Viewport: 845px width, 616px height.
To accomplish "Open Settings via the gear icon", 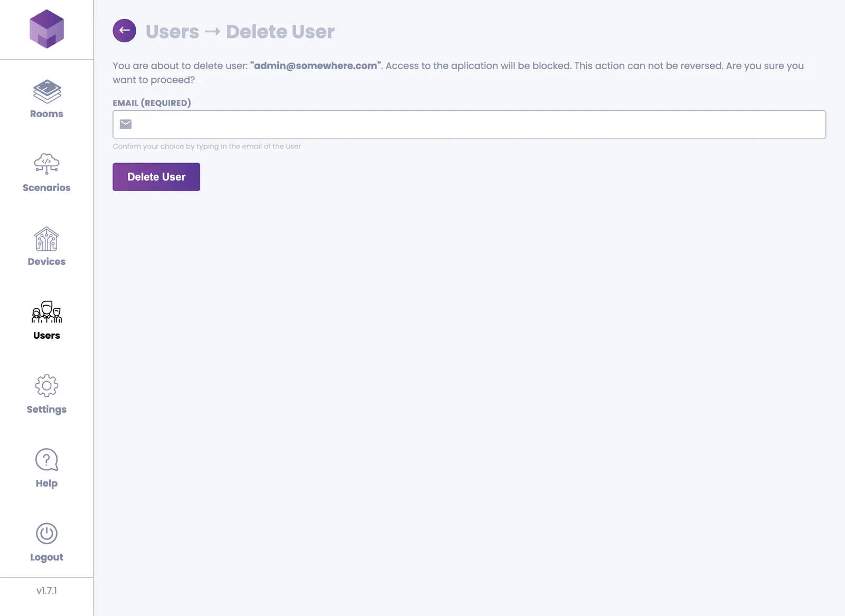I will click(46, 386).
